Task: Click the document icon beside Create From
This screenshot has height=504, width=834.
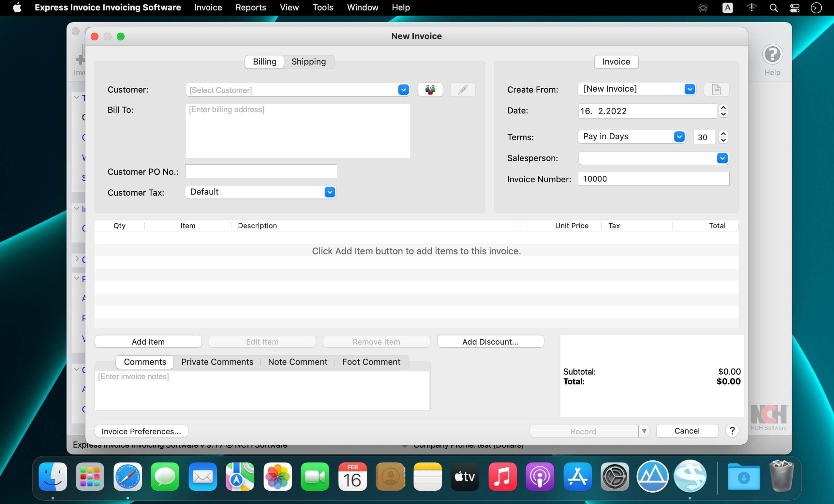Action: (716, 89)
